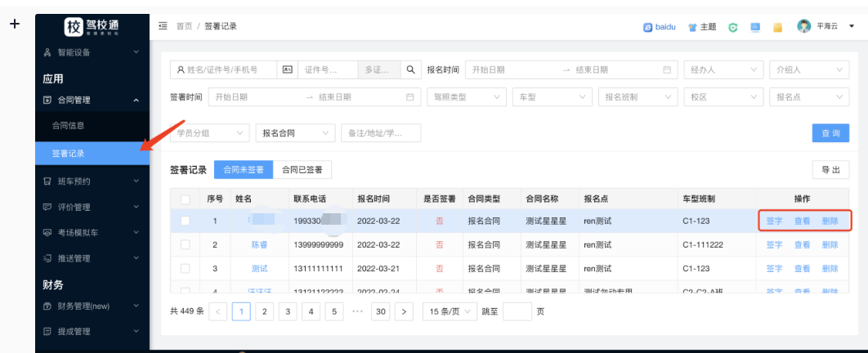The height and width of the screenshot is (353, 868).
Task: Click the 推送管理 sidebar icon
Action: [47, 258]
